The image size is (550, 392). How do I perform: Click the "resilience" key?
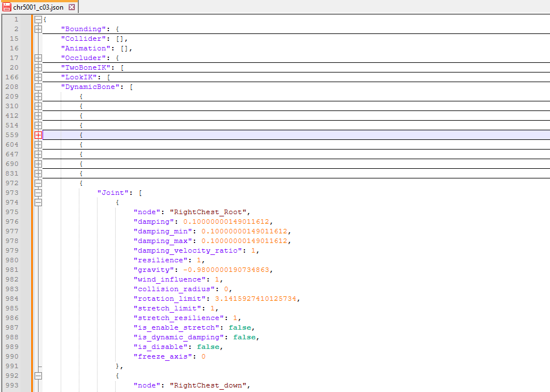[160, 260]
